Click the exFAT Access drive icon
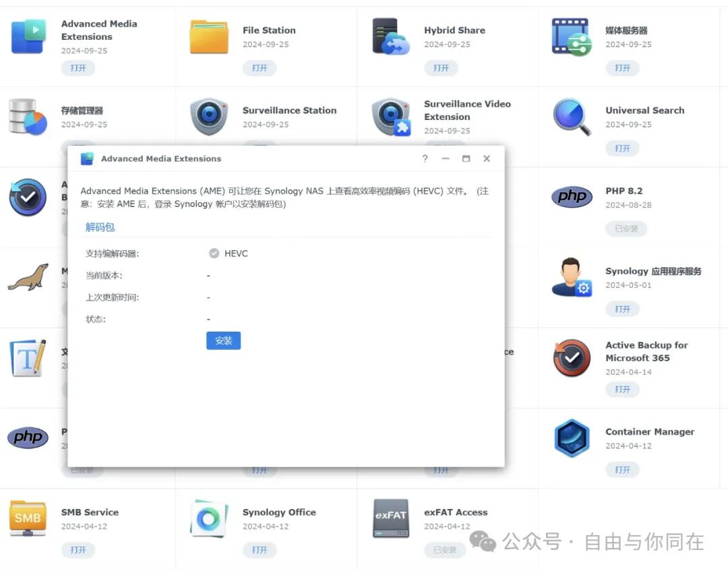 [391, 518]
